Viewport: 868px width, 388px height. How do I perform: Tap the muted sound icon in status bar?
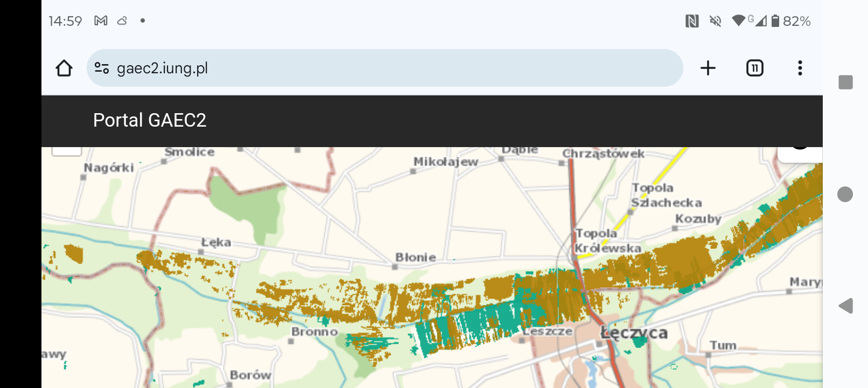[715, 21]
